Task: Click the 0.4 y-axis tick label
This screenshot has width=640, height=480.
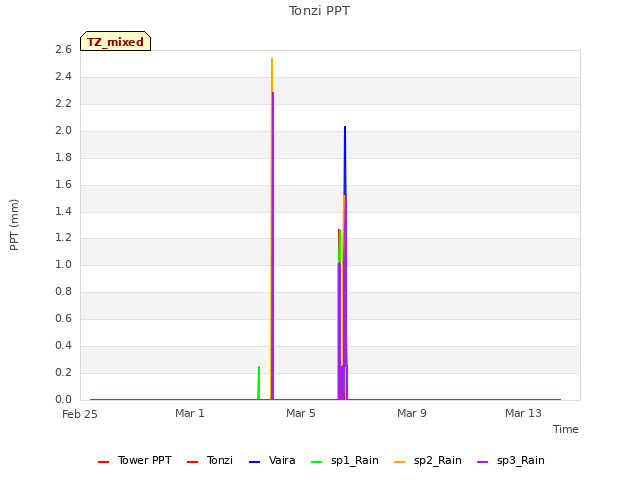Action: [x=63, y=345]
